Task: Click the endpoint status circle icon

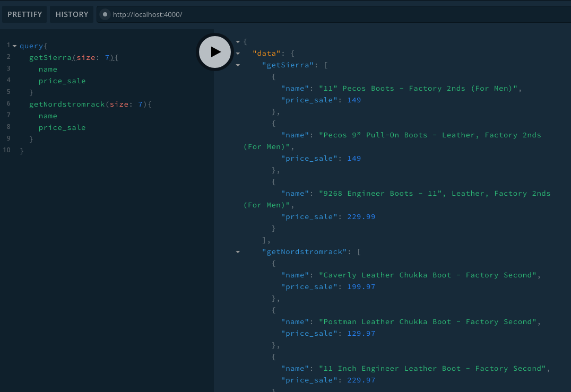Action: pos(105,14)
